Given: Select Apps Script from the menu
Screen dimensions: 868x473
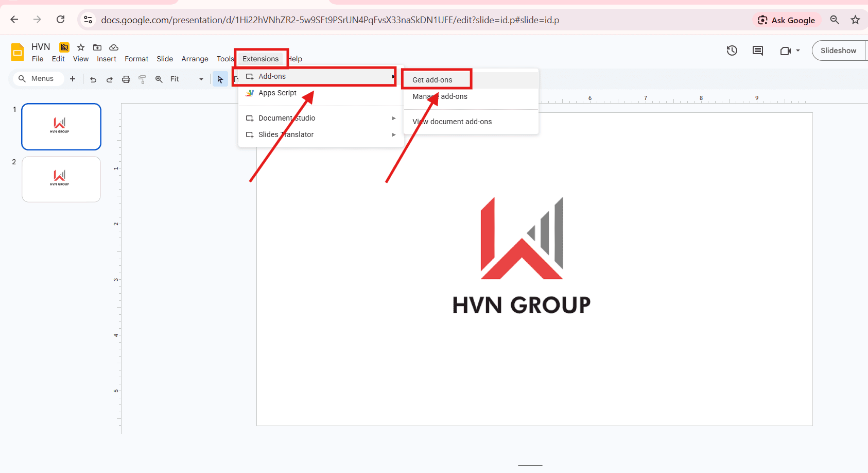Looking at the screenshot, I should coord(277,93).
